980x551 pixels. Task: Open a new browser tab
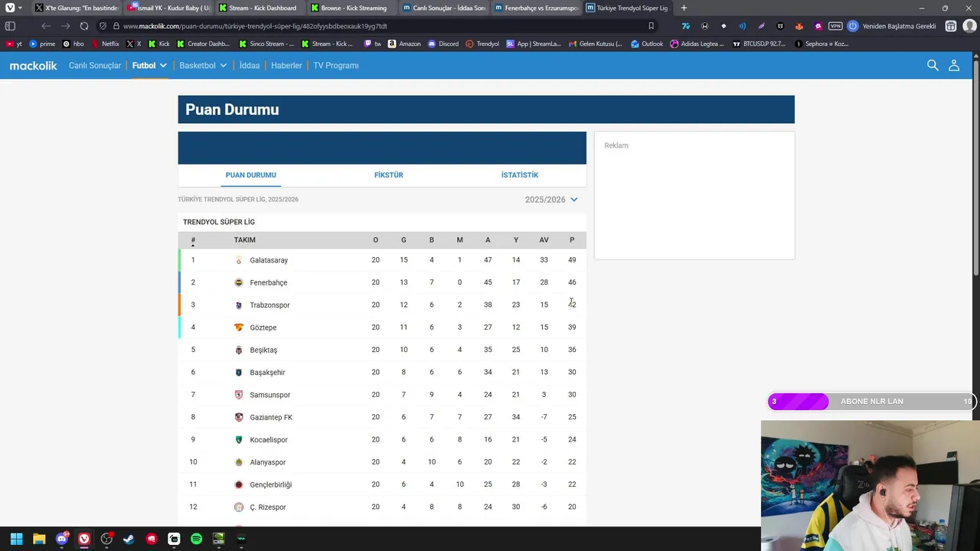684,8
